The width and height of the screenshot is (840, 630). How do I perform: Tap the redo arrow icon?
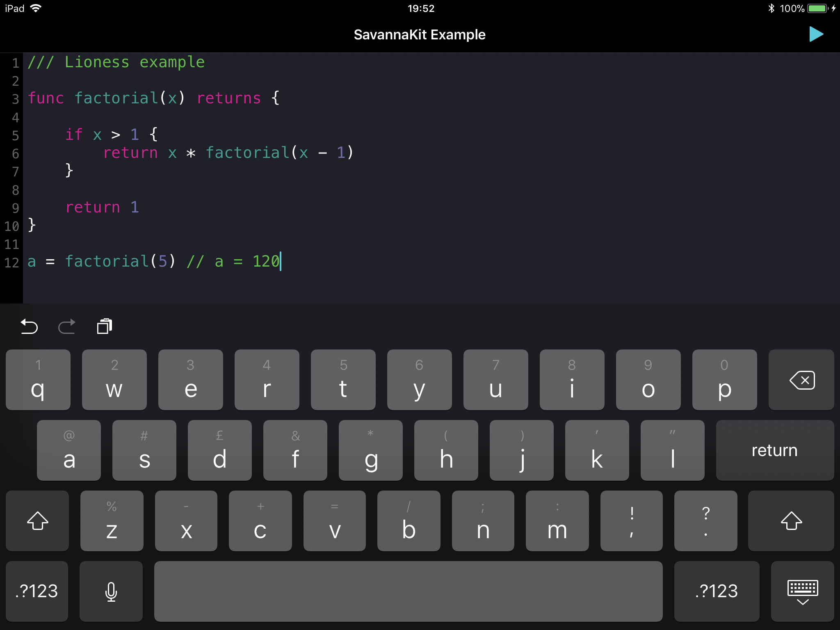tap(67, 326)
